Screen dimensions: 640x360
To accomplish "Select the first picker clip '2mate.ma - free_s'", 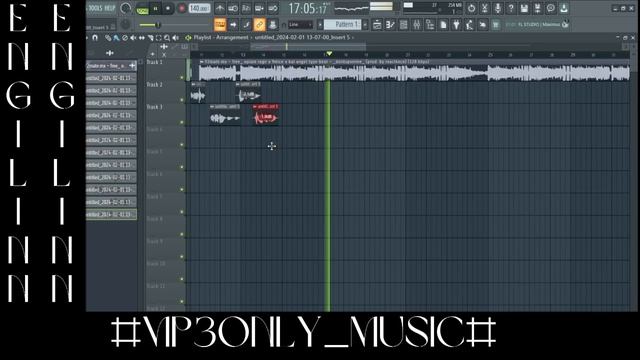I will [111, 66].
